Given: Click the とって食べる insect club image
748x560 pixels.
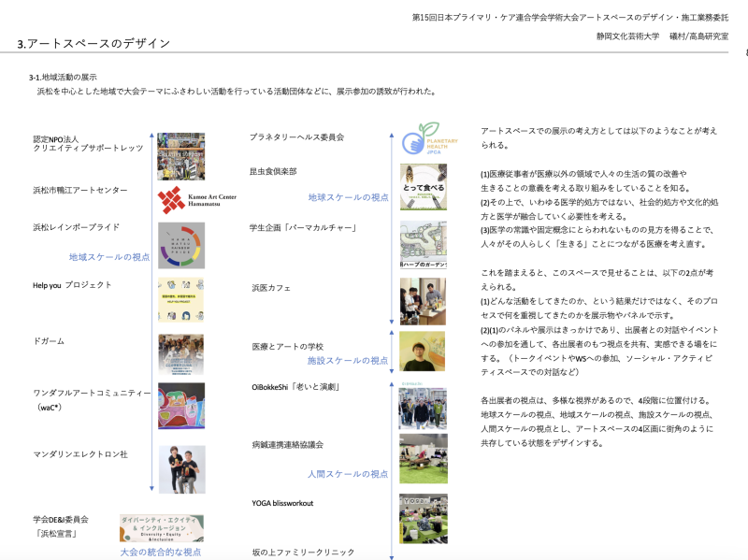Looking at the screenshot, I should 424,187.
